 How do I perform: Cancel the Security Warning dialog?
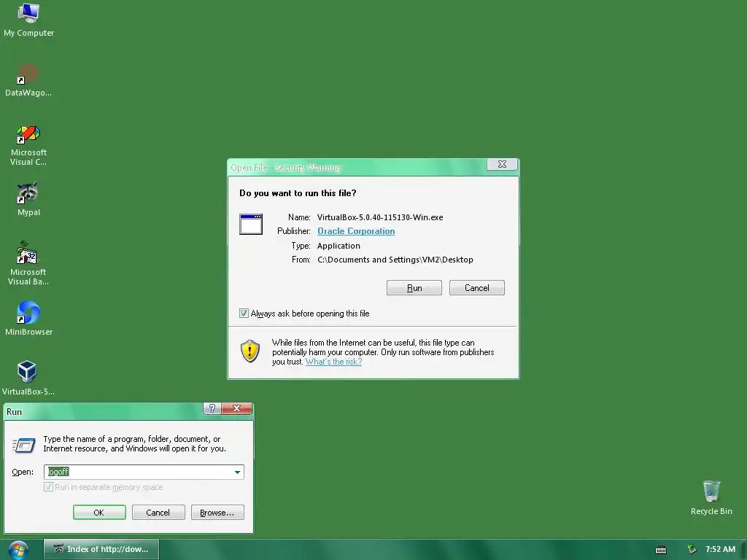[x=477, y=287]
